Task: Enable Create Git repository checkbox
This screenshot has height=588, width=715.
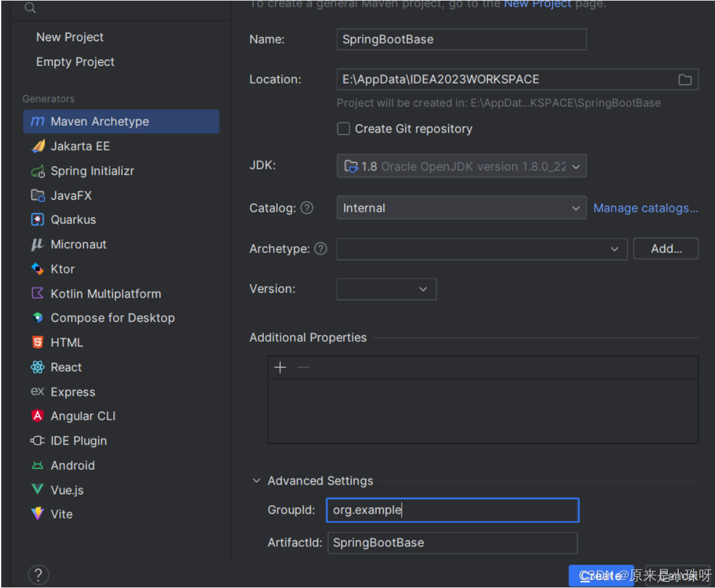Action: (x=343, y=129)
